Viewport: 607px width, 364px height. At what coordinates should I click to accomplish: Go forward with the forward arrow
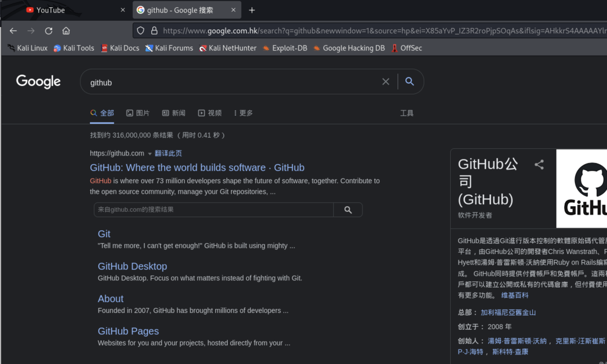tap(31, 30)
